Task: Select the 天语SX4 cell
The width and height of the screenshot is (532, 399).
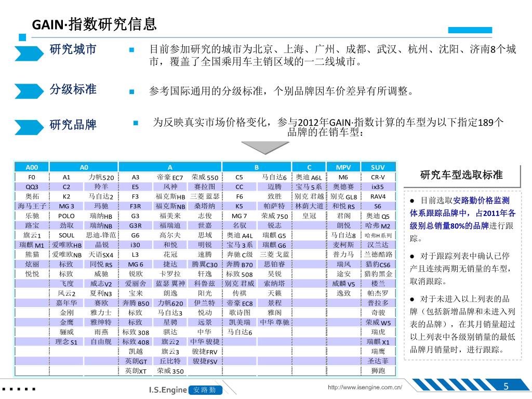Action: (101, 255)
